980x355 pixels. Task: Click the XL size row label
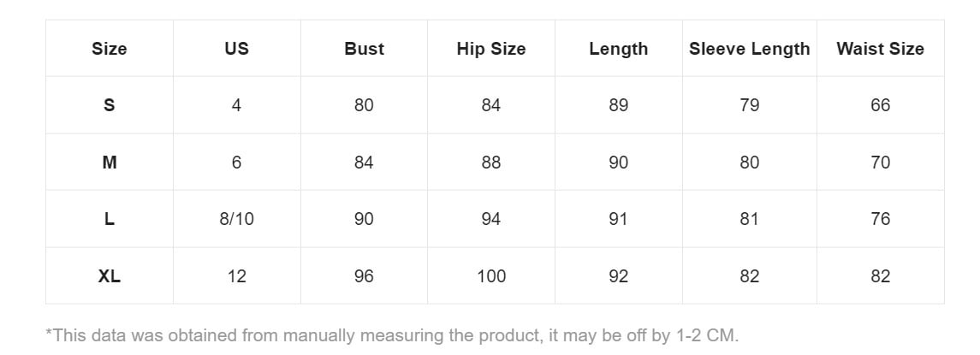[109, 276]
